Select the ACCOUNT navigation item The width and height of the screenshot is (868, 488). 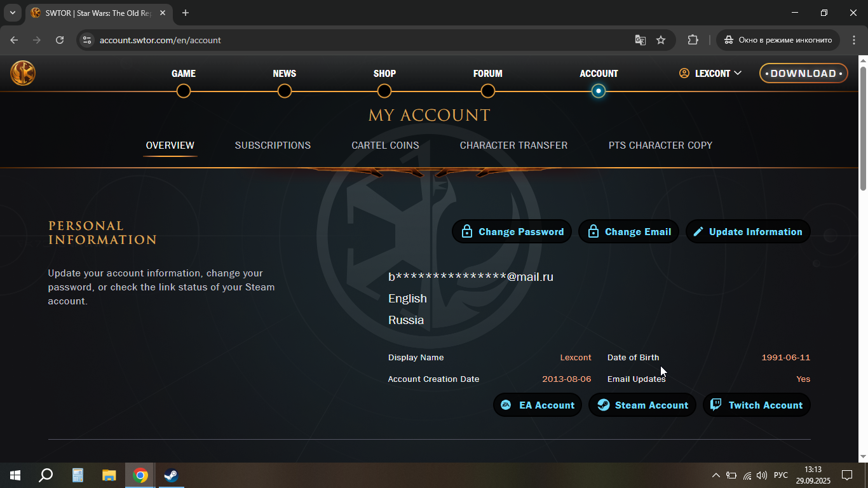pos(599,74)
